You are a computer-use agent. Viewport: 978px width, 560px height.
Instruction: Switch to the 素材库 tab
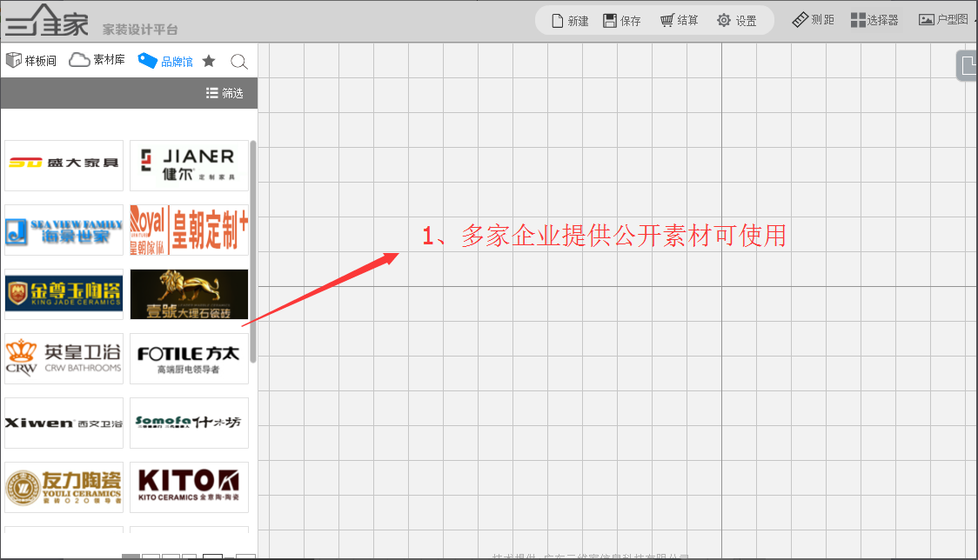97,60
